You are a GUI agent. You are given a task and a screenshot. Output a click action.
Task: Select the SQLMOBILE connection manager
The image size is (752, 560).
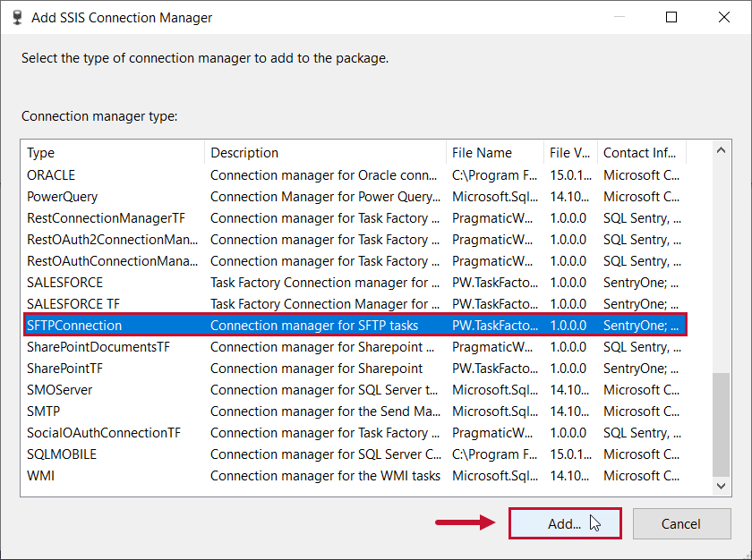click(107, 454)
